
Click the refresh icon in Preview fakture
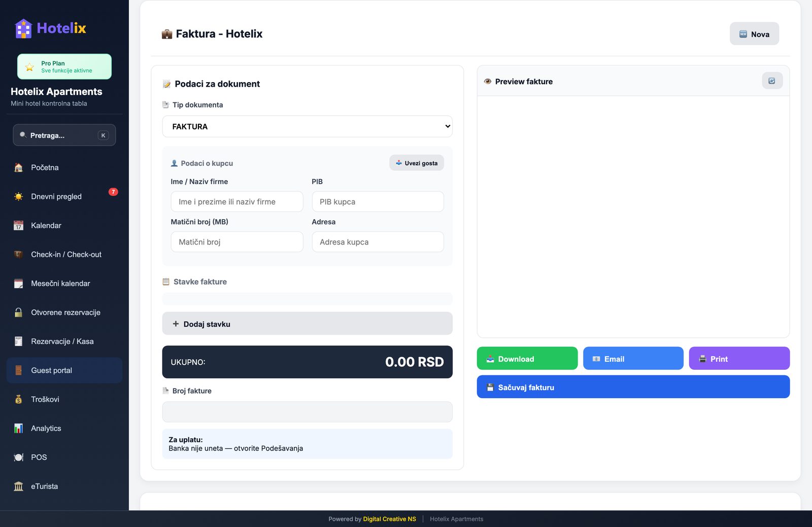tap(772, 81)
